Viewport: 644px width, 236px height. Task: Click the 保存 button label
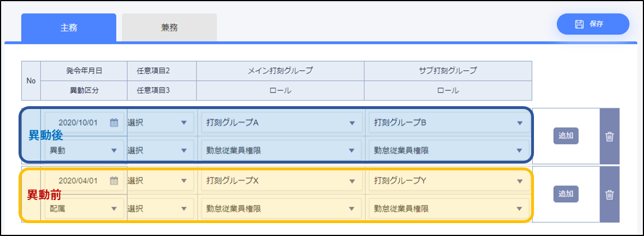pos(596,24)
